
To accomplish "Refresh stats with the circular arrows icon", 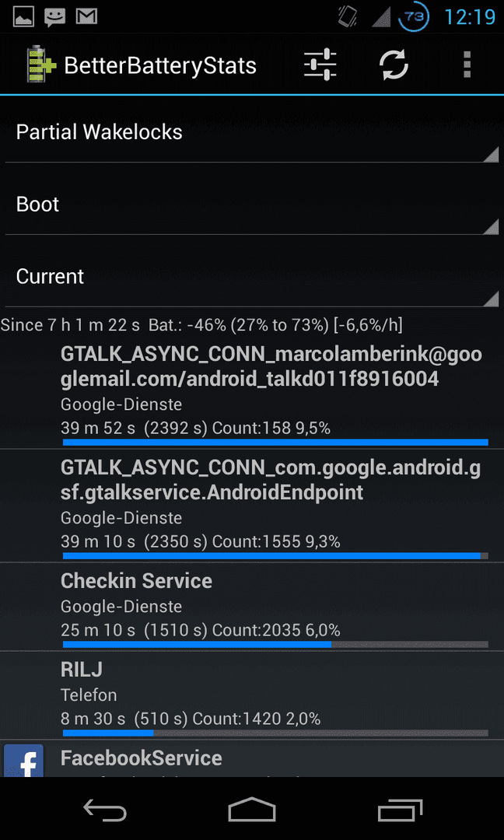I will click(394, 65).
